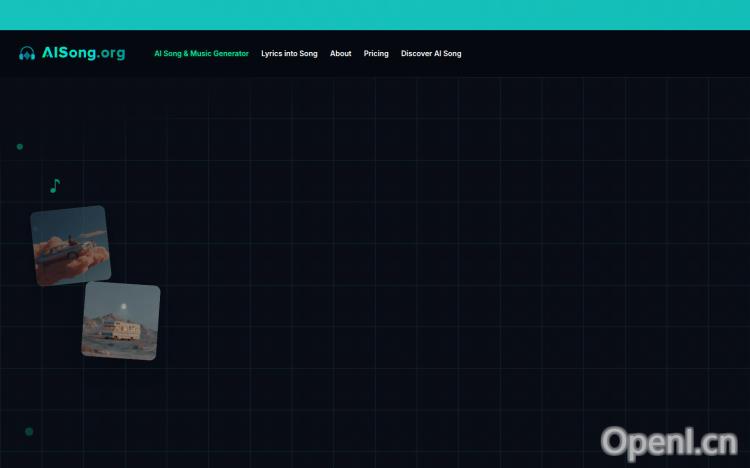750x468 pixels.
Task: Open the About page
Action: (x=341, y=54)
